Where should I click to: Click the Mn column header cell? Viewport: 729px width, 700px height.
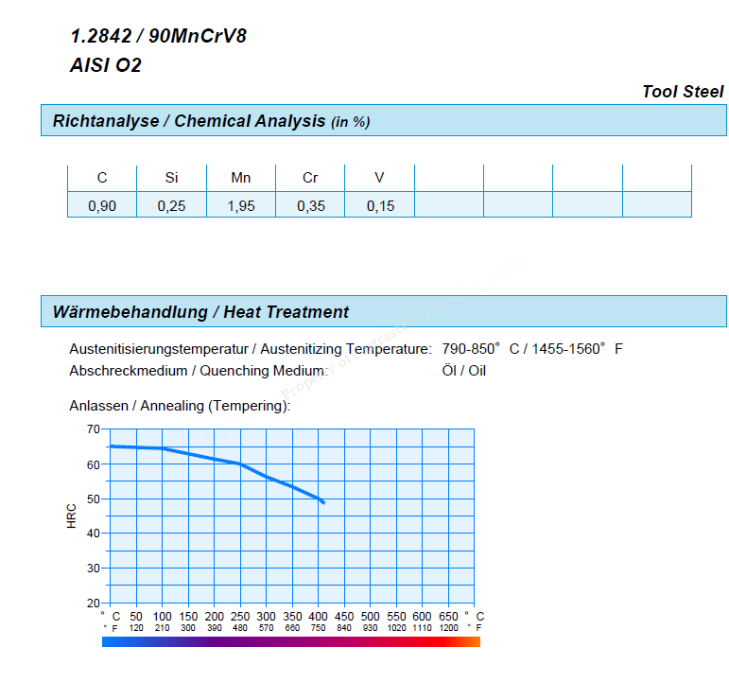click(240, 178)
